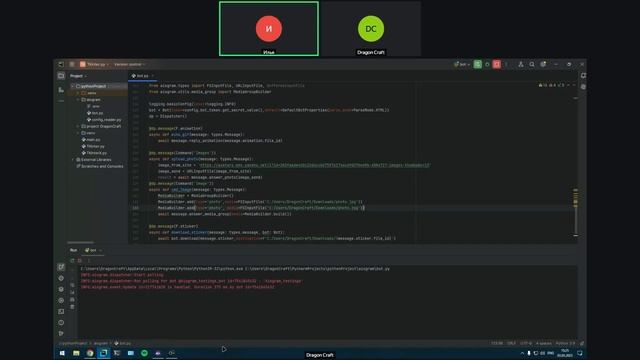Screen dimensions: 640x360
Task: Click inside line with second MediaBuilder.add call
Action: [x=261, y=208]
